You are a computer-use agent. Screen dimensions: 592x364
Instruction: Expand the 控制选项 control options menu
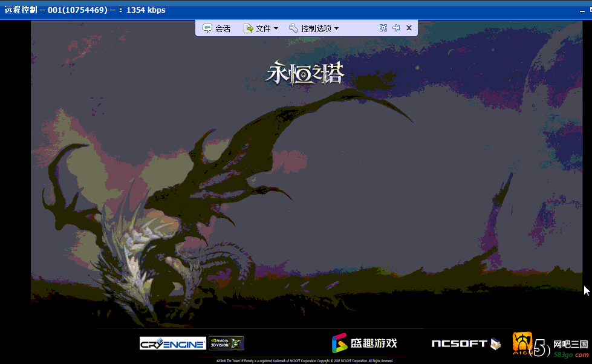pyautogui.click(x=314, y=28)
